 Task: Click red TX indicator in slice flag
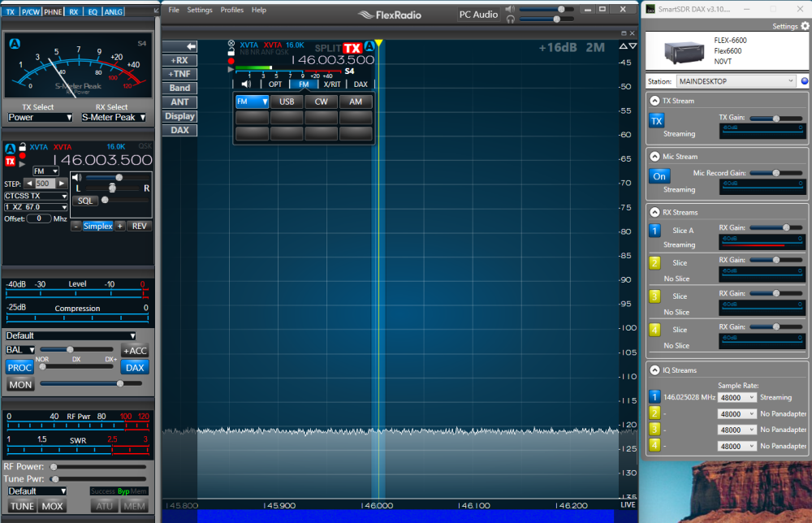[x=352, y=48]
